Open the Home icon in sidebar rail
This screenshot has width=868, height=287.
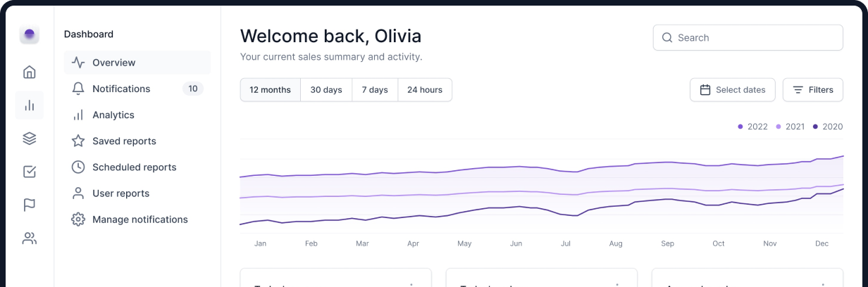(30, 72)
